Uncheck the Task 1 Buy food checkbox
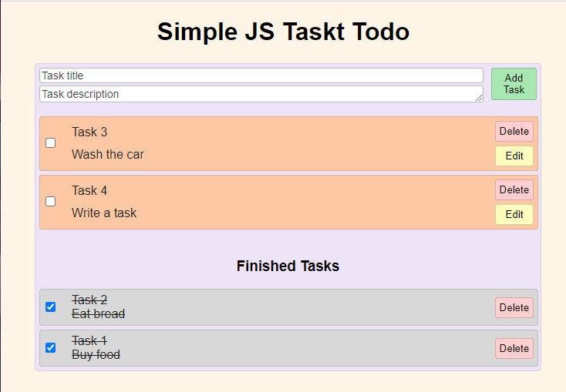This screenshot has height=392, width=566. coord(51,347)
